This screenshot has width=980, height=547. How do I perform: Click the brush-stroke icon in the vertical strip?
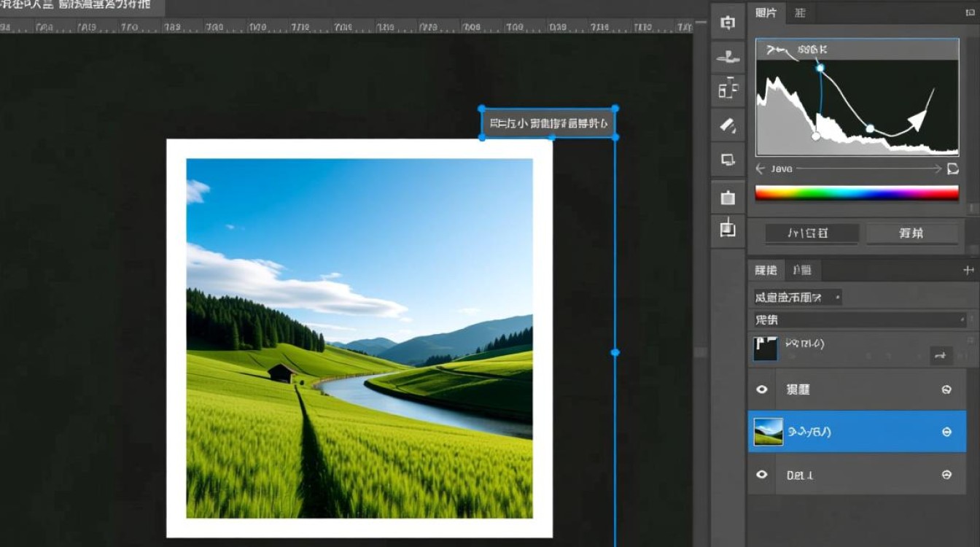(x=727, y=125)
